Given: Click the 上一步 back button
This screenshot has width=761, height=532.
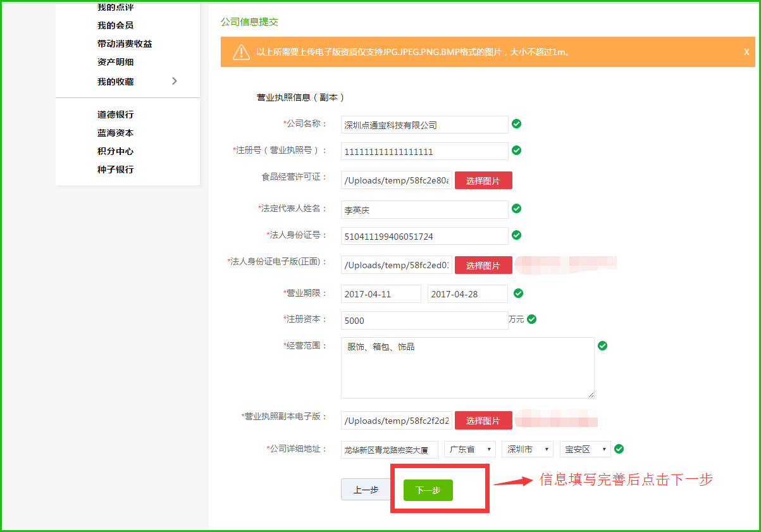Looking at the screenshot, I should point(366,490).
